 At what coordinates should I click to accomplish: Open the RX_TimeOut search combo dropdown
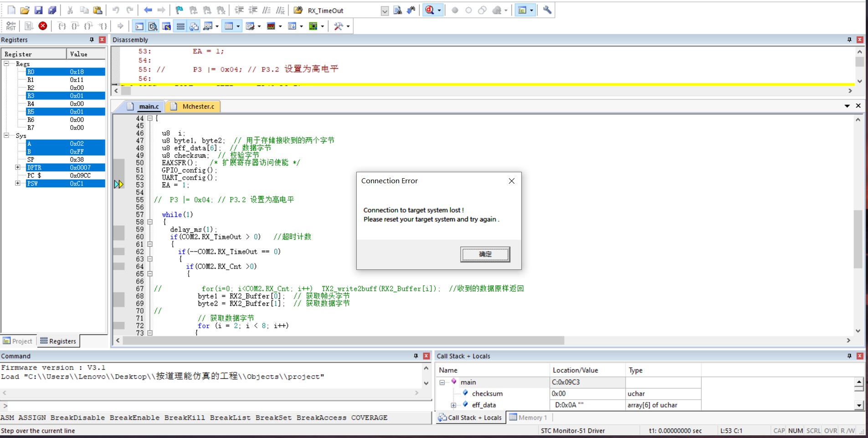point(385,10)
